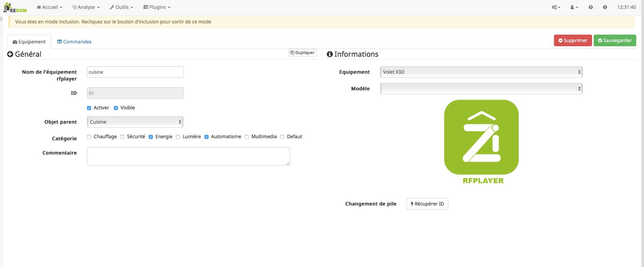Open the Equipement Volet X3D dropdown
Image resolution: width=644 pixels, height=267 pixels.
[481, 72]
